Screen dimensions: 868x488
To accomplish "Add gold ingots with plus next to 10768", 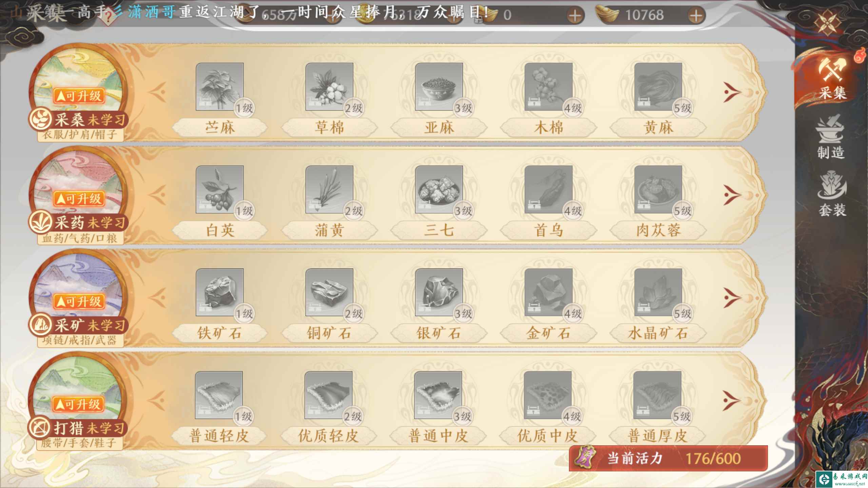I will pos(696,16).
